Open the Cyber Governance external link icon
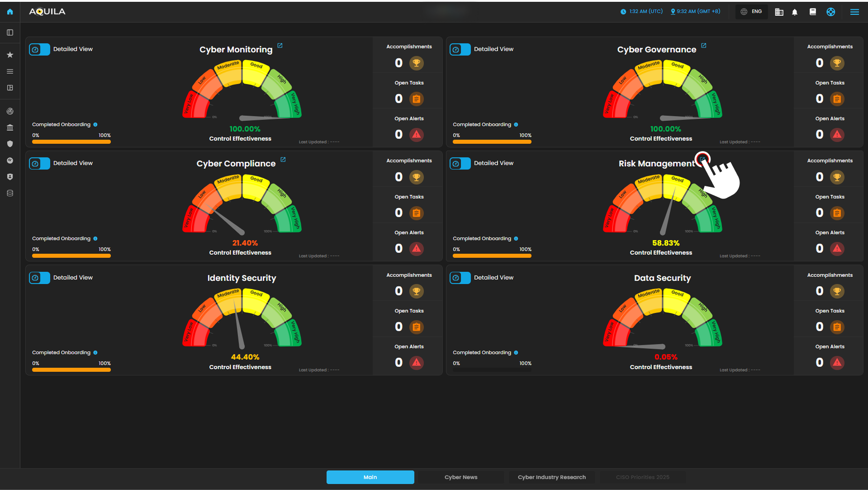Image resolution: width=868 pixels, height=490 pixels. point(704,46)
